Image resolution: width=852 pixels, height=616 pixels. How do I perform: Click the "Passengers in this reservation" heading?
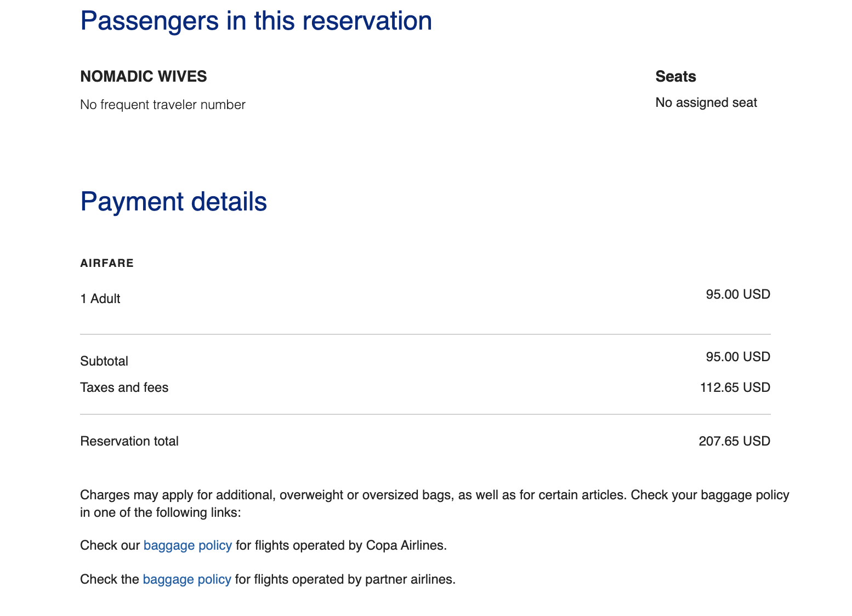[x=256, y=21]
